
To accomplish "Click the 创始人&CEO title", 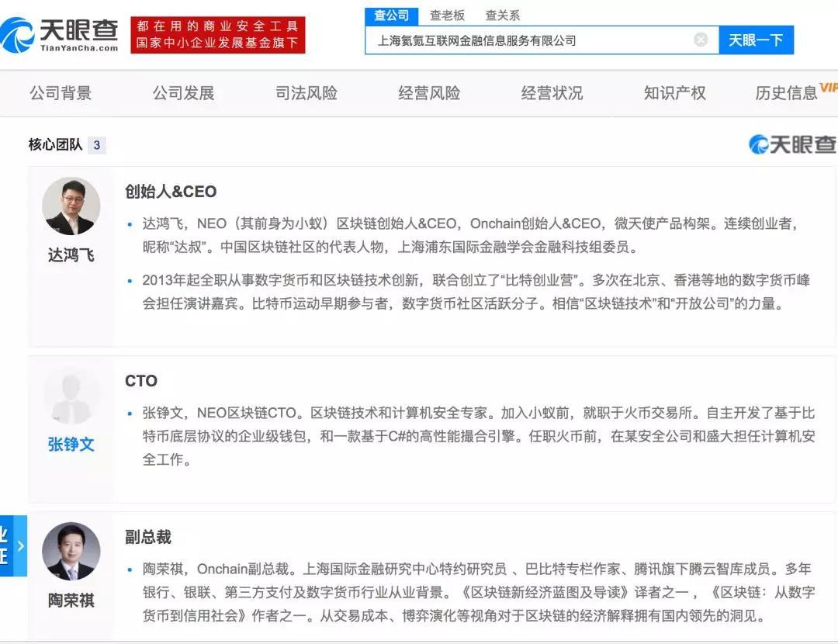I will pos(171,192).
